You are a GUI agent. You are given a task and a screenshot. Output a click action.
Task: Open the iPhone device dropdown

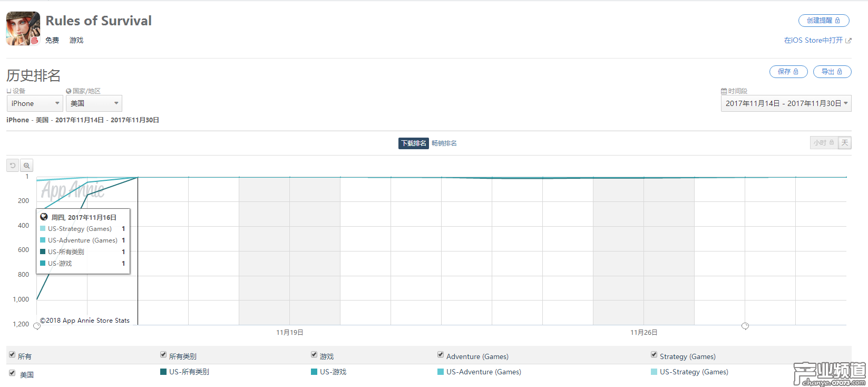click(35, 103)
